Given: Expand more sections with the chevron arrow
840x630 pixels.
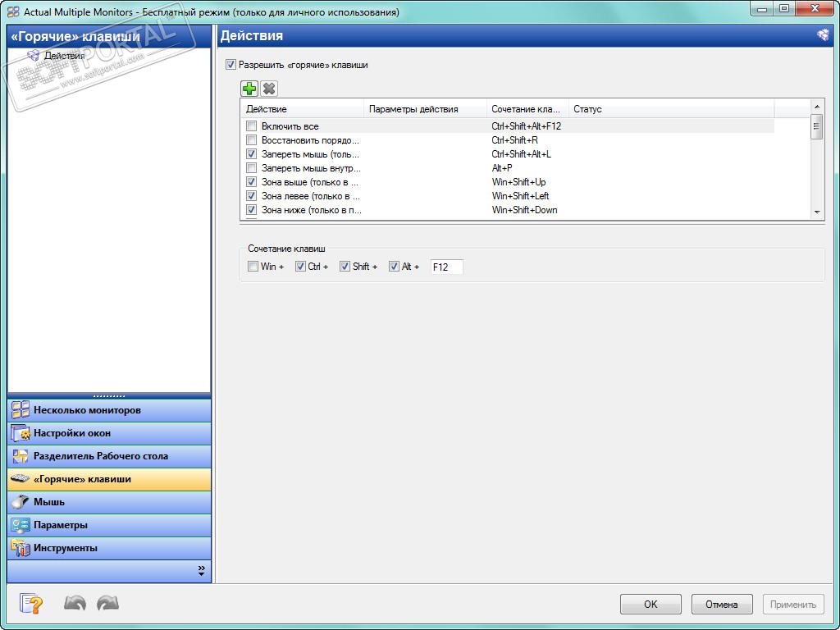Looking at the screenshot, I should 202,571.
